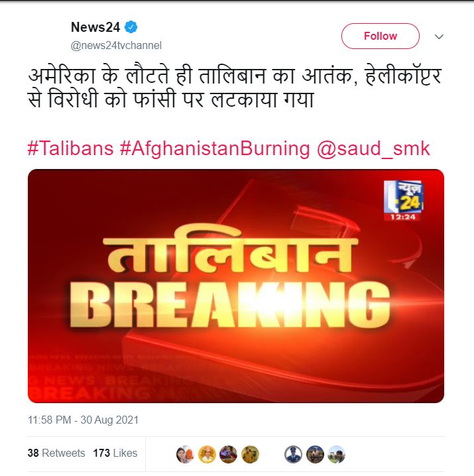
Task: Click the News24 channel logo in the image
Action: 402,200
